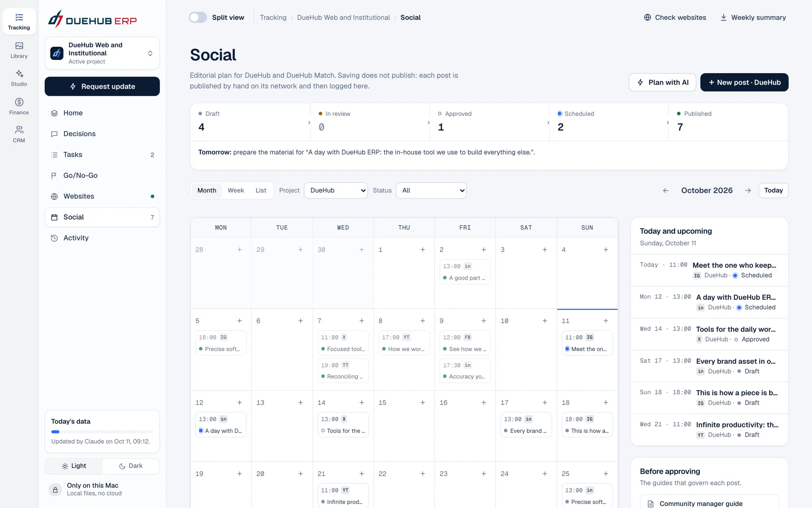Open the "A good part" post on October 2
Screen dimensions: 812x508
465,272
